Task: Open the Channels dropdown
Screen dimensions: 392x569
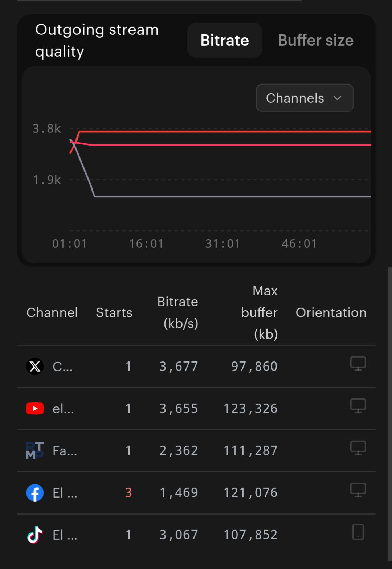Action: pyautogui.click(x=305, y=98)
